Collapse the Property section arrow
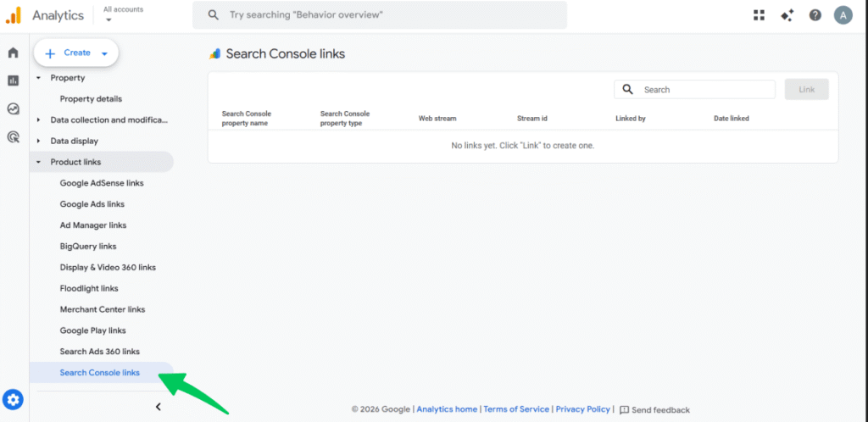Image resolution: width=868 pixels, height=422 pixels. pos(38,78)
